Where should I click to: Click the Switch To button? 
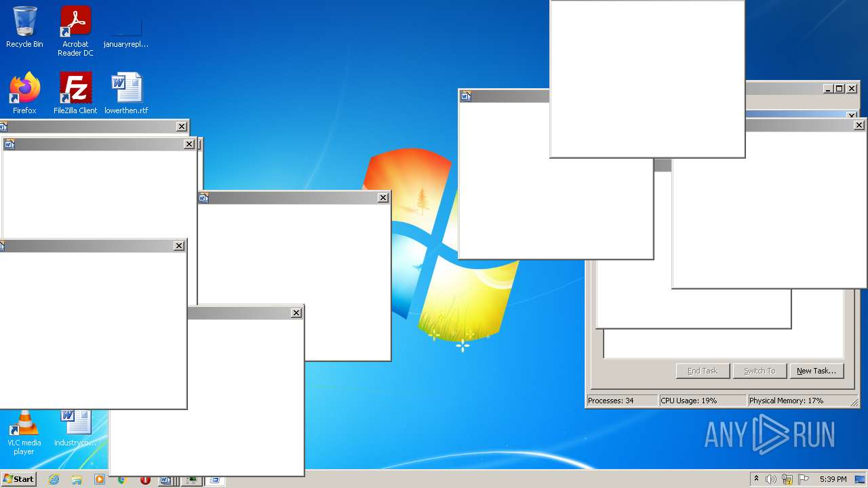tap(759, 371)
